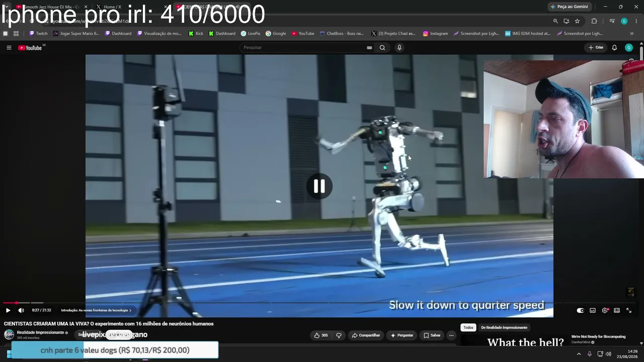Open the Twitch bookmark
The width and height of the screenshot is (644, 362).
click(38, 34)
